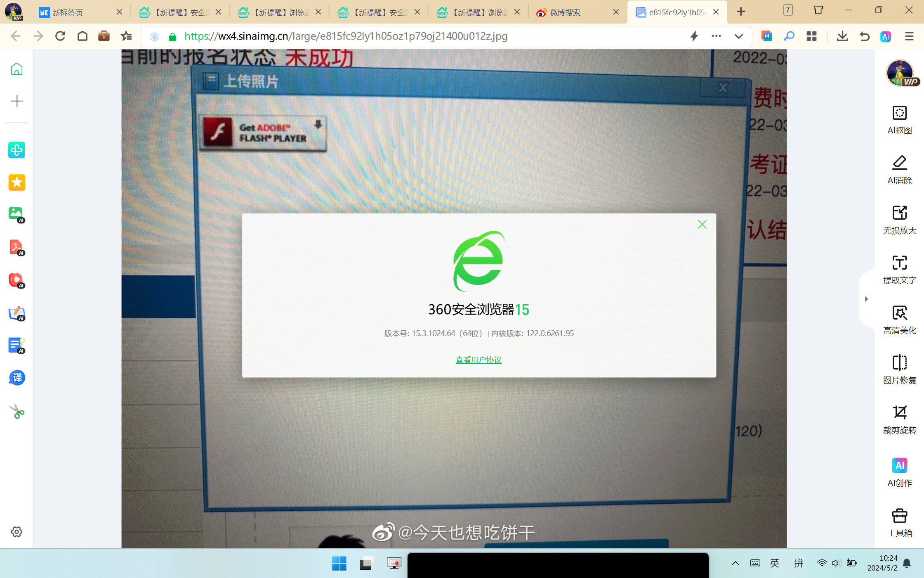The height and width of the screenshot is (578, 924).
Task: Open sidebar settings gear icon
Action: (16, 532)
